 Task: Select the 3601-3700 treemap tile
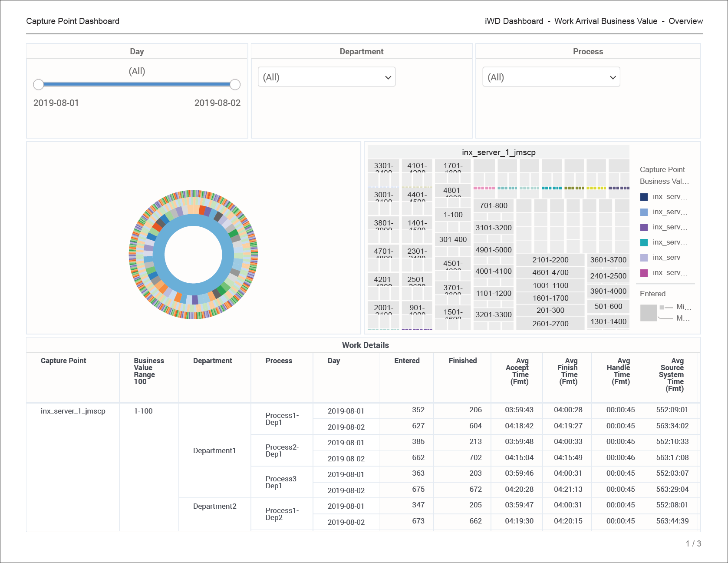coord(608,260)
